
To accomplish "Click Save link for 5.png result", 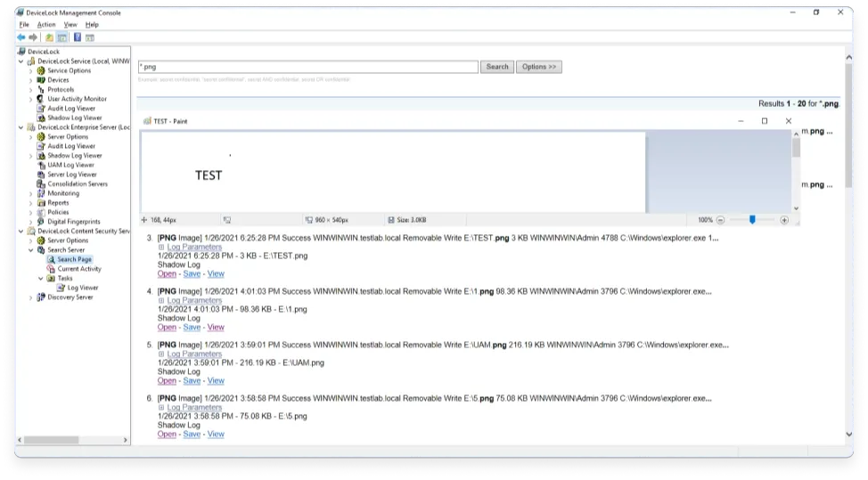I will [192, 435].
